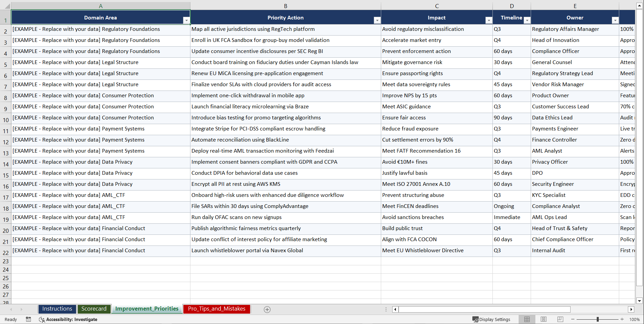Screen dimensions: 644x324
Task: Click the 100% zoom level indicator
Action: click(635, 319)
